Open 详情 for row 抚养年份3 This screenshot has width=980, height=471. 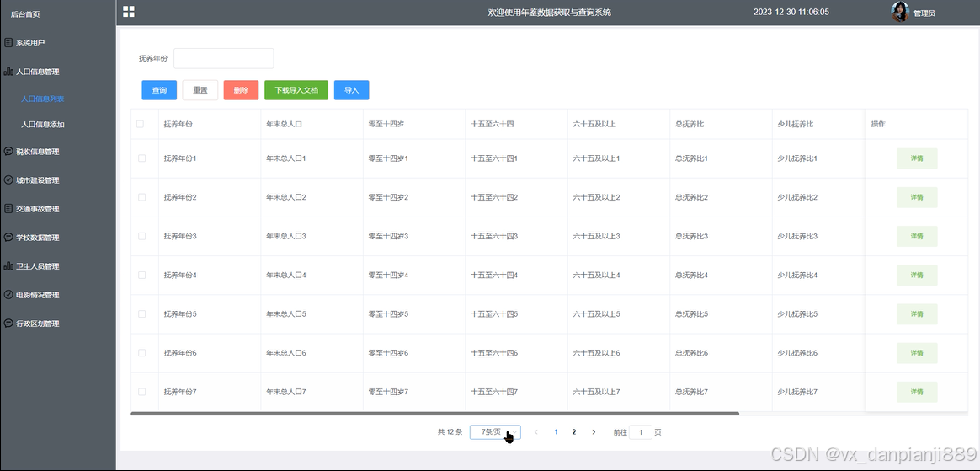point(917,236)
